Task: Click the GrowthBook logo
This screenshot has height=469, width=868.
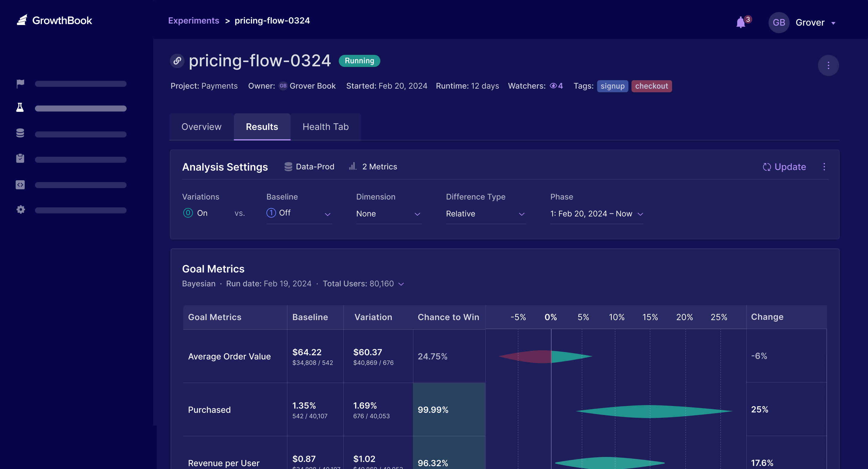Action: (54, 20)
